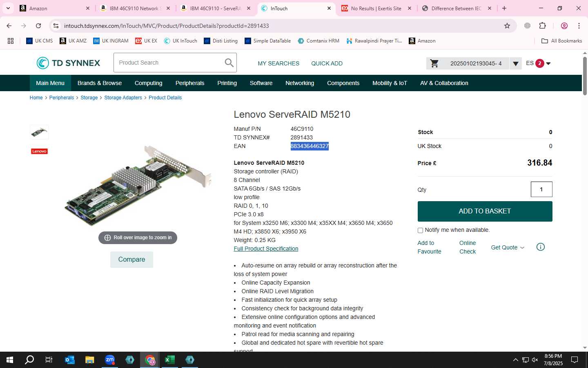Open the Networking menu

tap(300, 83)
